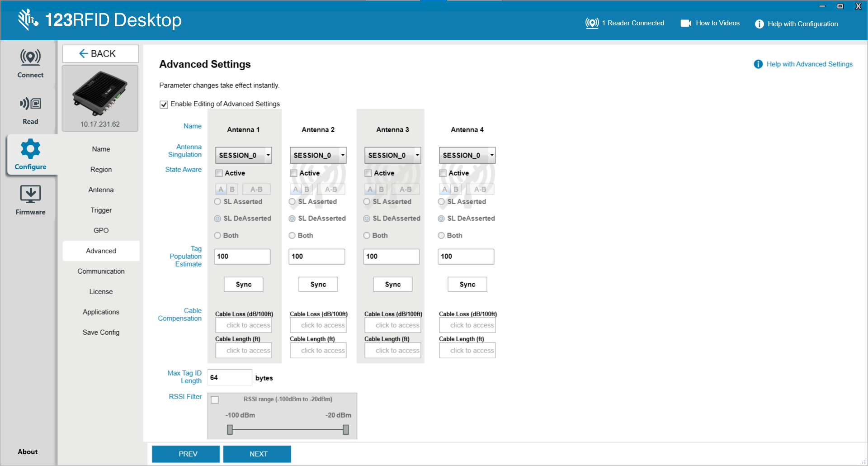The image size is (868, 466).
Task: Click the 1 Reader Connected antenna icon
Action: (593, 23)
